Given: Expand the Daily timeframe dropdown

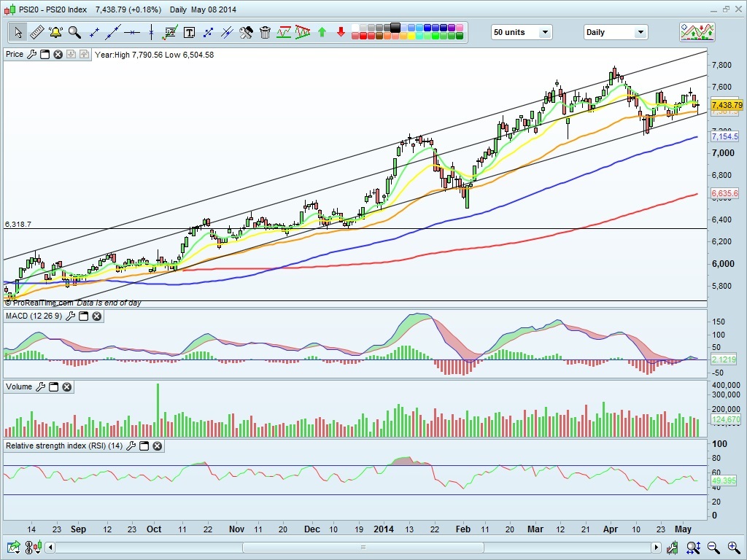Looking at the screenshot, I should tap(615, 32).
